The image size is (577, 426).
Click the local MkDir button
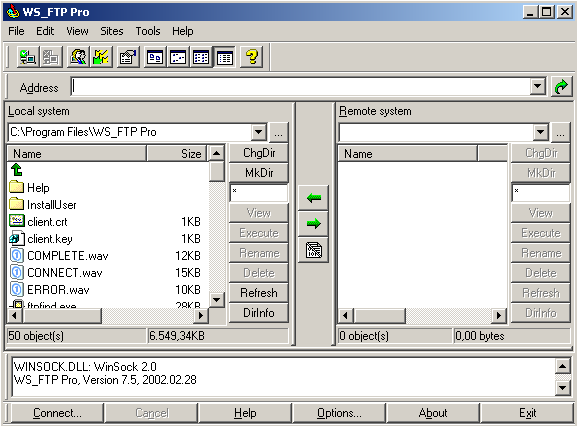tap(259, 173)
